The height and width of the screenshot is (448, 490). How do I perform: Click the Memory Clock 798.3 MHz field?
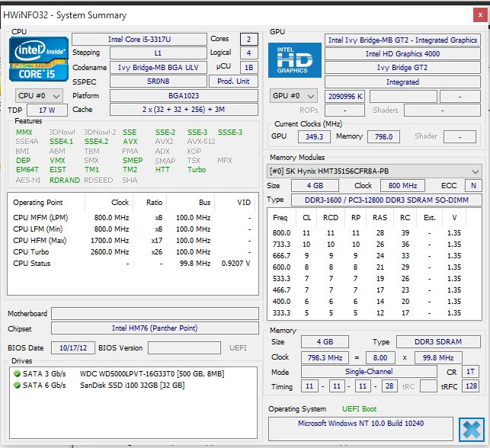325,357
